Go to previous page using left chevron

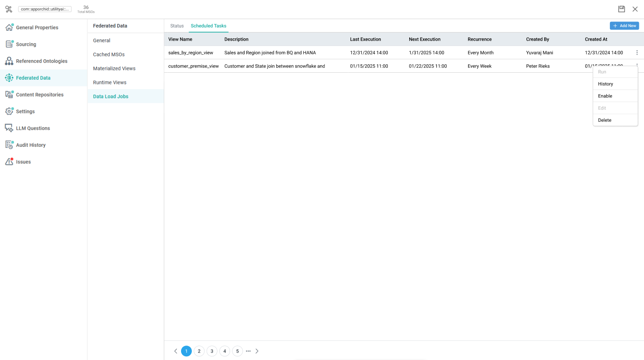175,351
